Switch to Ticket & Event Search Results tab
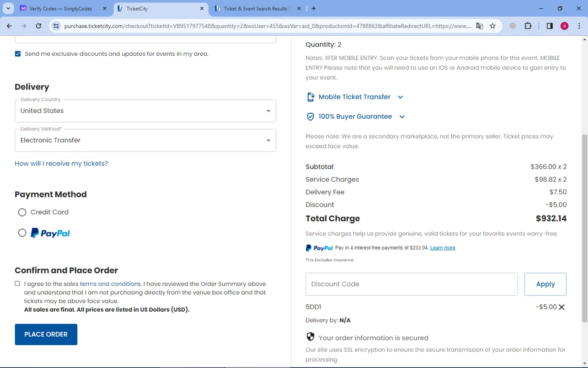 (x=255, y=9)
